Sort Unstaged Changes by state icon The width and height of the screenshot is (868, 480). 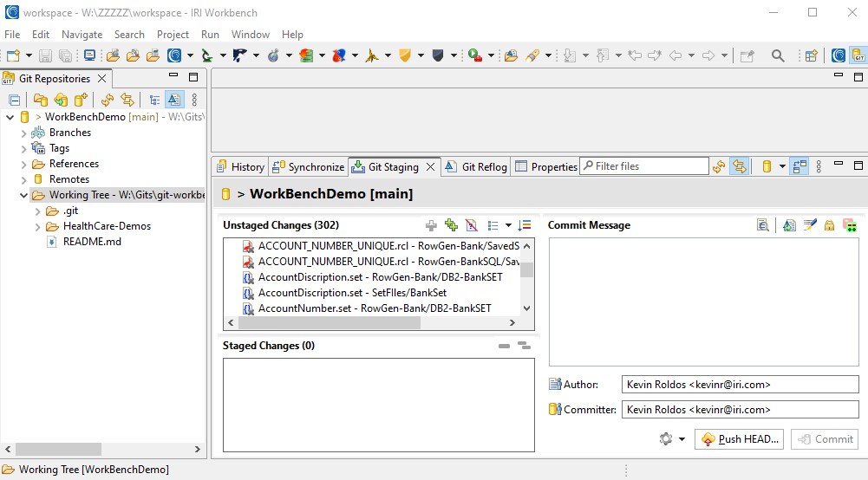tap(525, 225)
